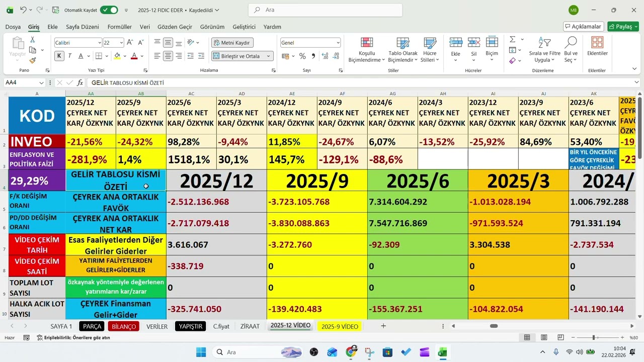This screenshot has width=644, height=362.
Task: Toggle middle vertical alignment
Action: [168, 43]
